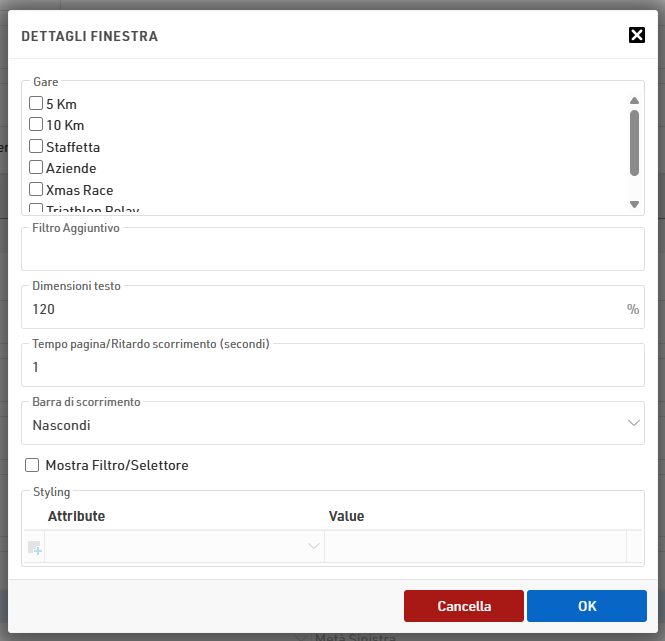
Task: Tick the Staffetta checkbox
Action: click(36, 146)
